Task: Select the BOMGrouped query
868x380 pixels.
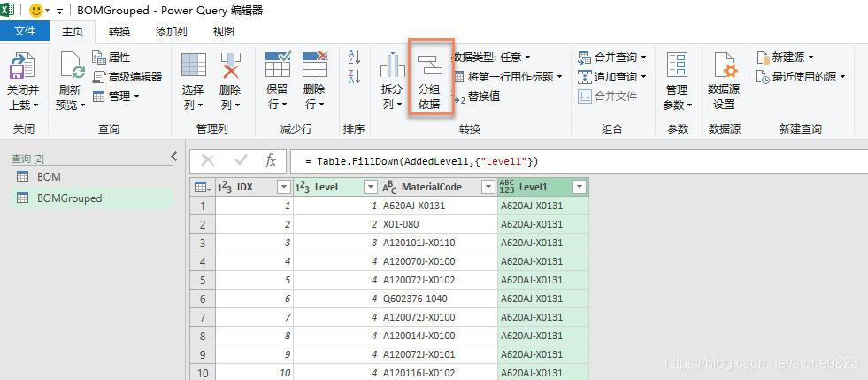Action: (91, 198)
